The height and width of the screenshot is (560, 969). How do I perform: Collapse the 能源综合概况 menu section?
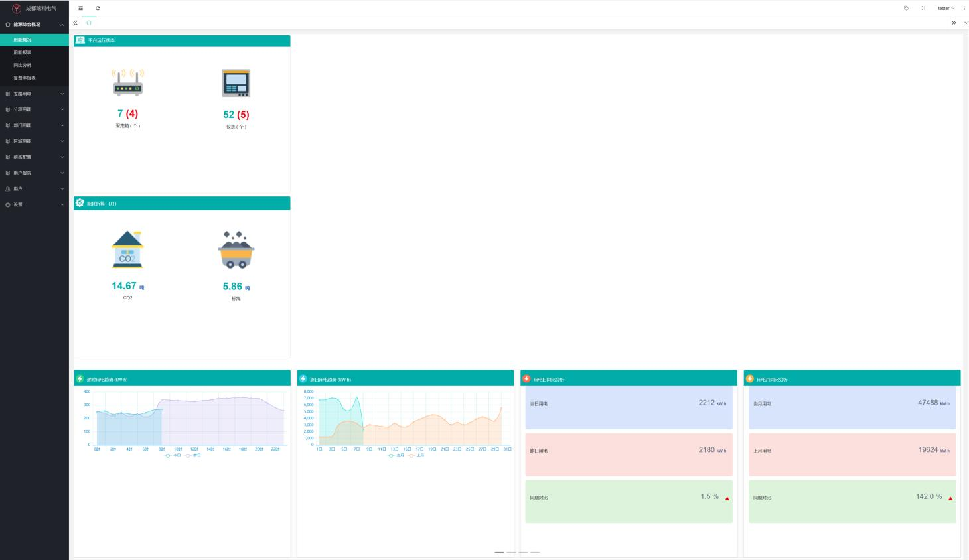(x=35, y=24)
